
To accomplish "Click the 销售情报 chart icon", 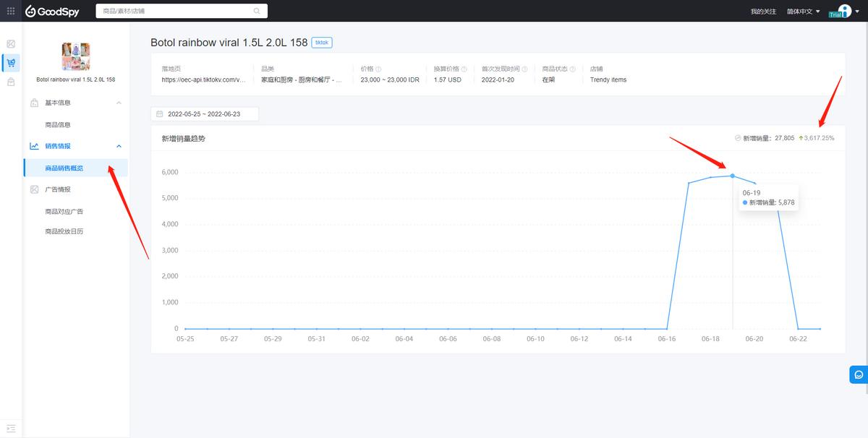I will [34, 146].
